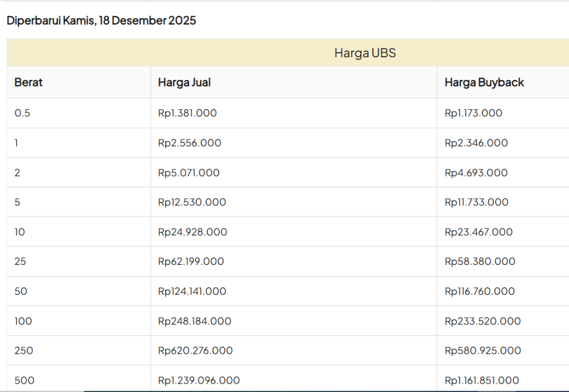Select the "Harga Jual" column header
Image resolution: width=569 pixels, height=392 pixels.
tap(184, 83)
